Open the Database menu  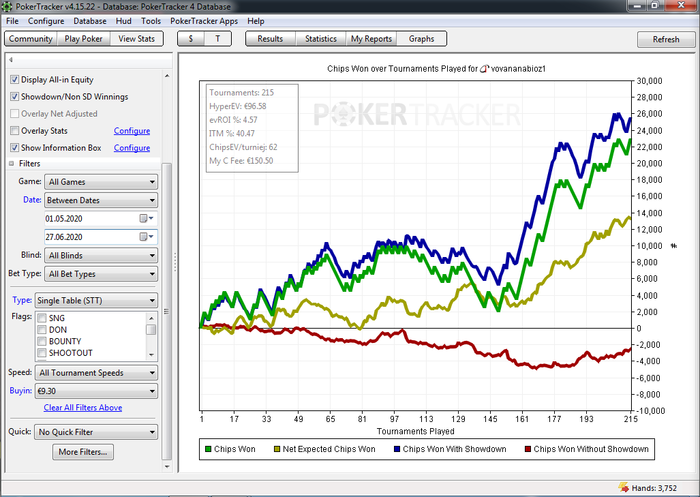click(90, 21)
